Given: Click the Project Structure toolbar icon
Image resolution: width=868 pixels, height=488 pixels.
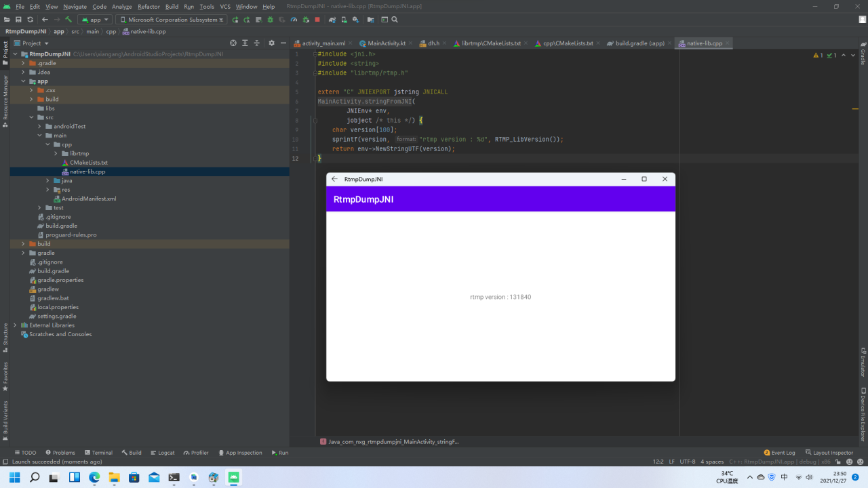Looking at the screenshot, I should (370, 20).
